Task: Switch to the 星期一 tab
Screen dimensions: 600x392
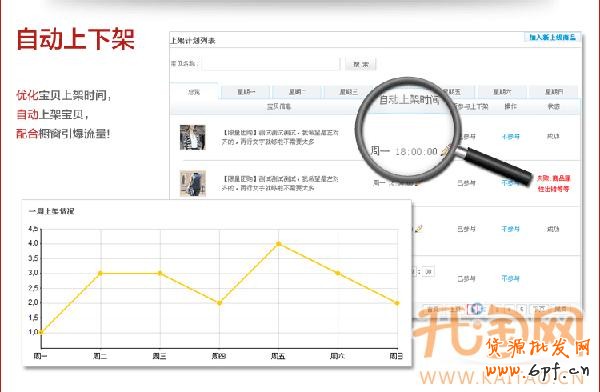Action: [246, 92]
